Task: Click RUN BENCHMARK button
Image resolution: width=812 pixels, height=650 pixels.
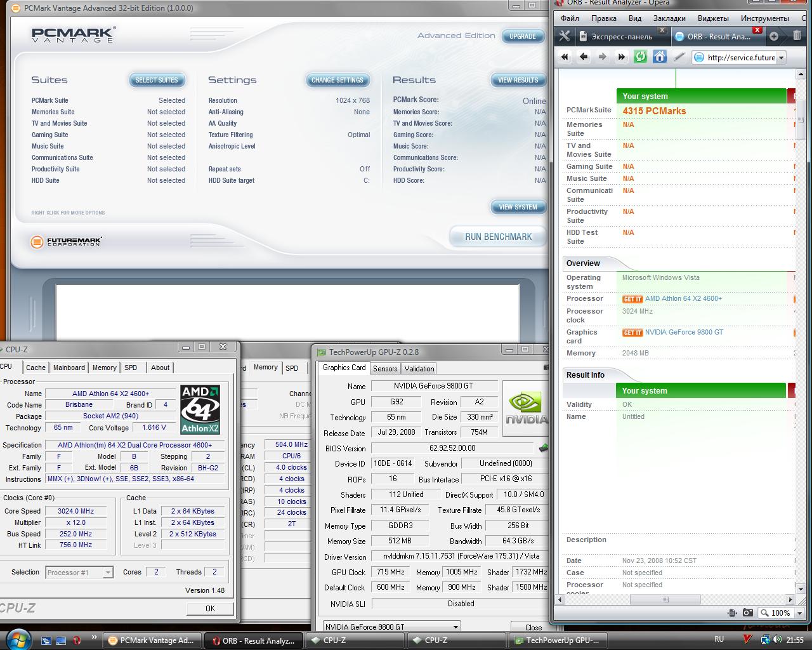Action: click(x=499, y=237)
